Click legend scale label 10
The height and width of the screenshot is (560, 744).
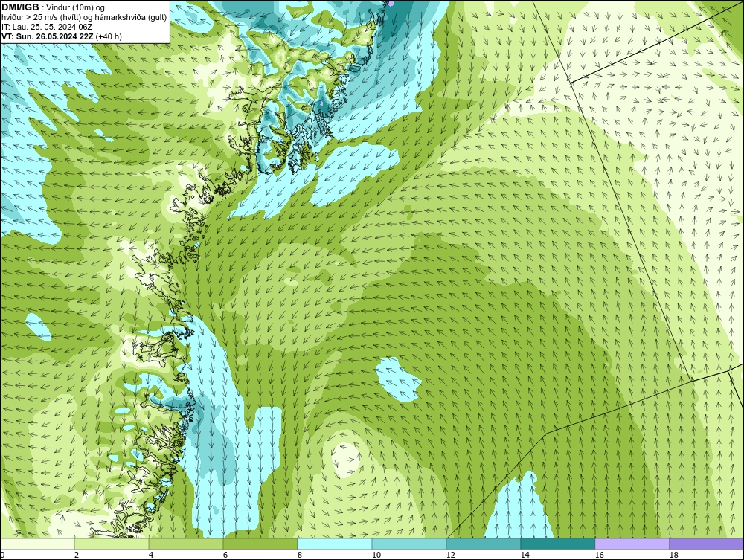pos(376,555)
